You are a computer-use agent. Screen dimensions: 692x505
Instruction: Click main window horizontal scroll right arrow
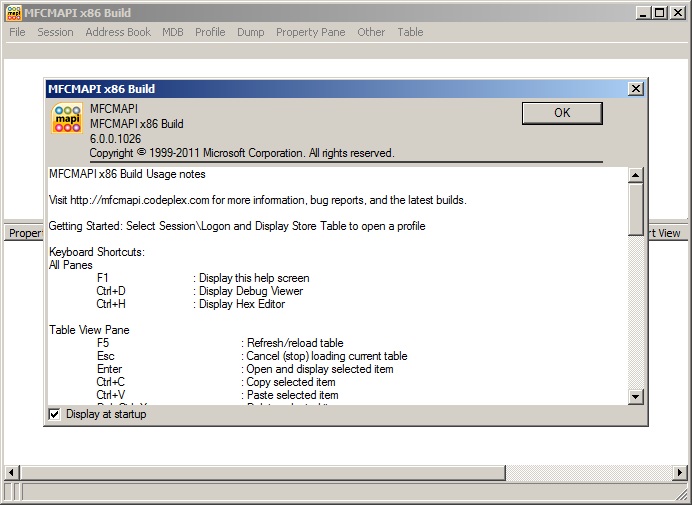click(x=680, y=472)
